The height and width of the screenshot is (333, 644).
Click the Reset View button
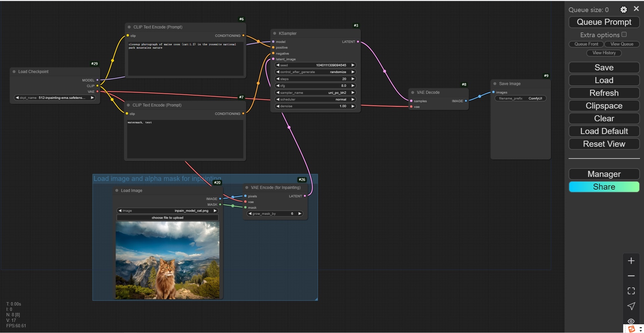604,144
